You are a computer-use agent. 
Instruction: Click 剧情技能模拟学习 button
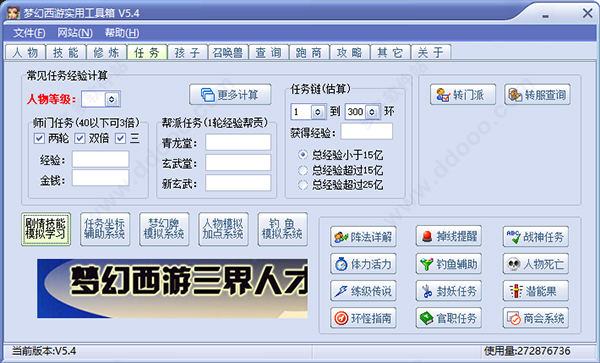(46, 229)
